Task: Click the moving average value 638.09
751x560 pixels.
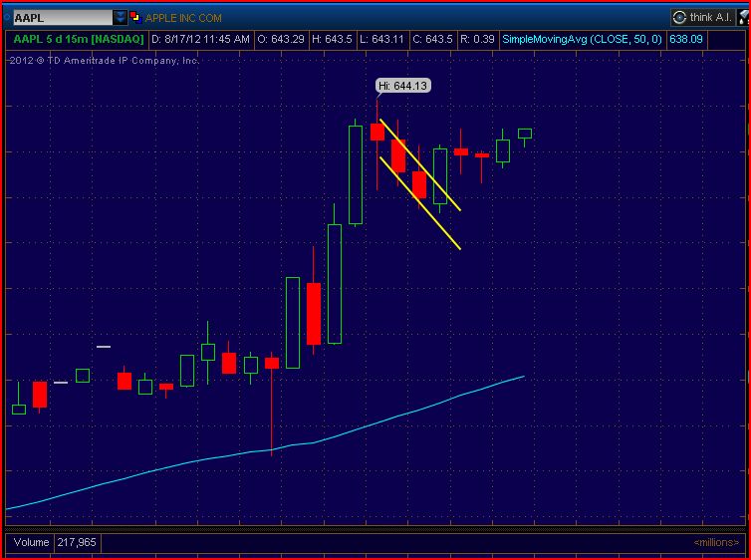Action: (x=686, y=39)
